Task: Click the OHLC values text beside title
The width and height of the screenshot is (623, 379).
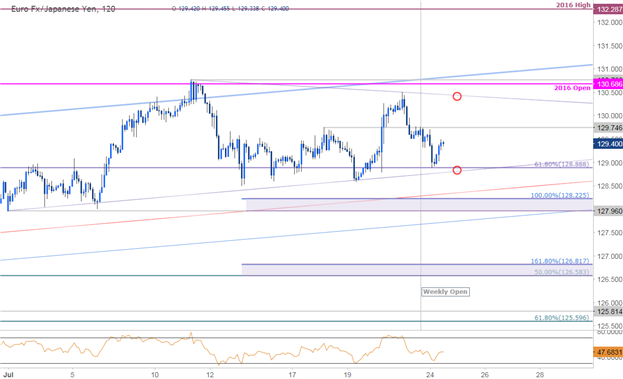Action: (230, 8)
